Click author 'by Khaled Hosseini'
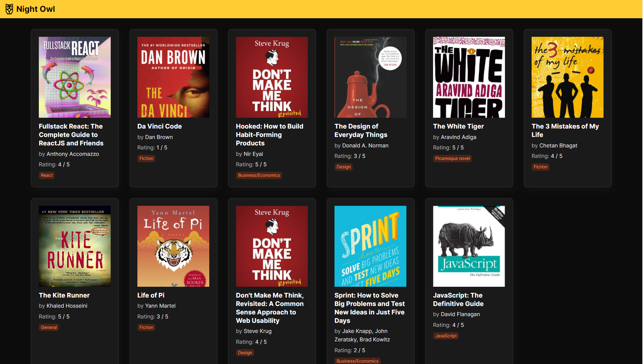 coord(63,306)
